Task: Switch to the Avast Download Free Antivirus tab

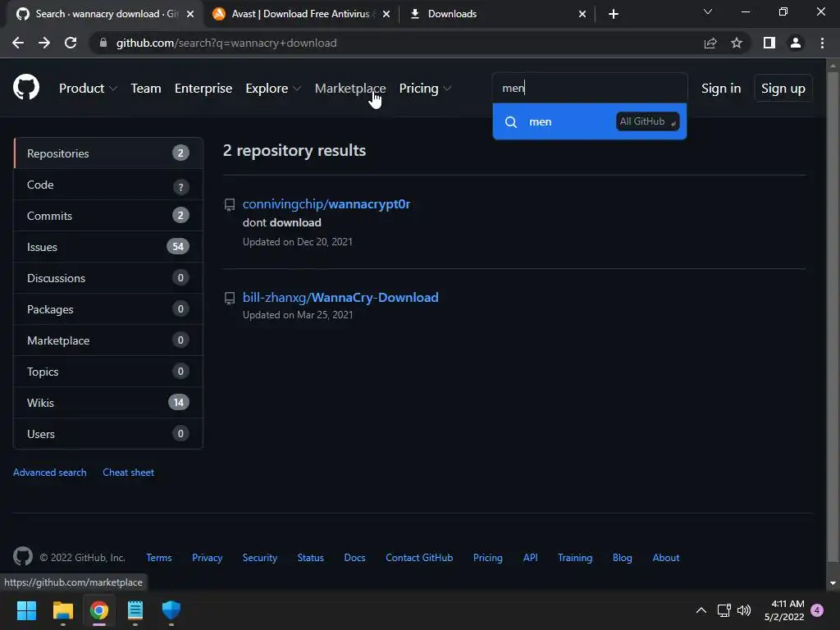Action: (x=300, y=14)
